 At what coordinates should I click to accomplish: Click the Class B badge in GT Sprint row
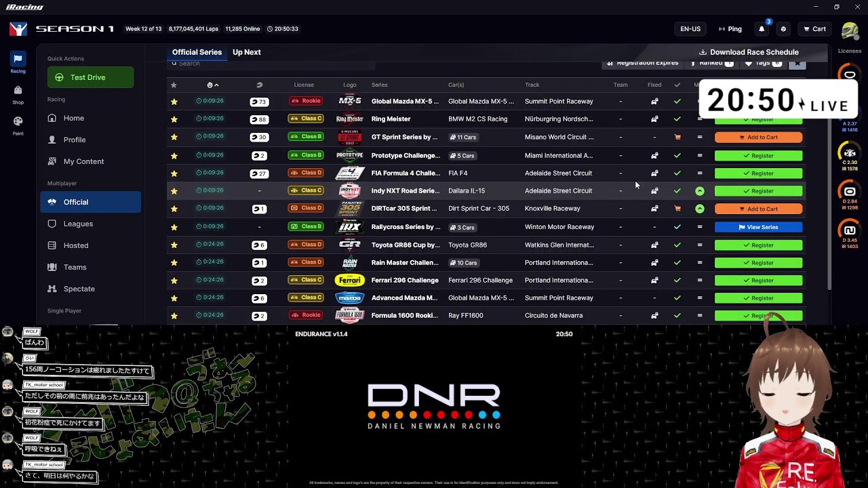pos(306,137)
